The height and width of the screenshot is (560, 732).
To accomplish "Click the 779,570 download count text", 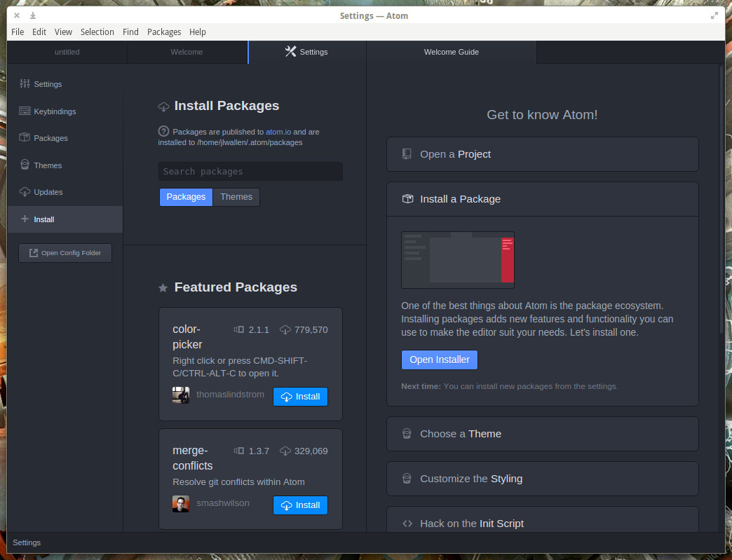I will tap(311, 330).
